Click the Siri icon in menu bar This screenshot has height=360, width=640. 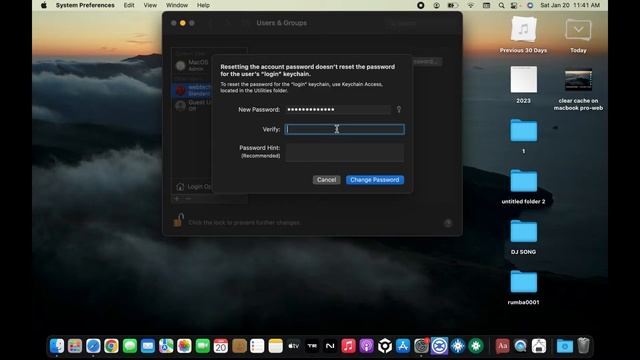click(530, 5)
